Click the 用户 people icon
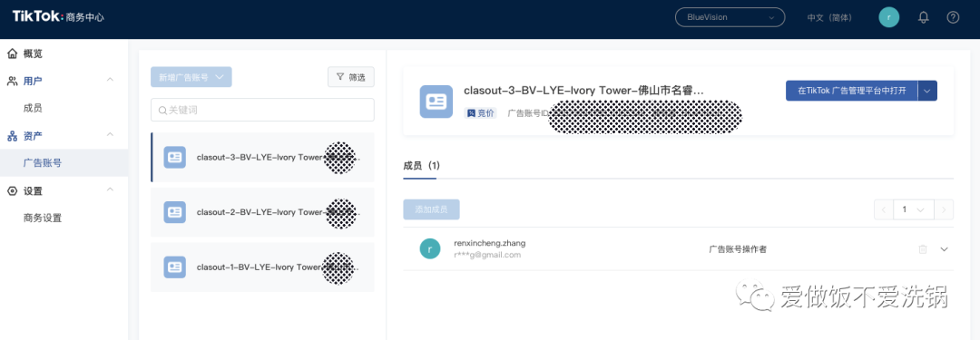This screenshot has height=340, width=980. point(13,81)
